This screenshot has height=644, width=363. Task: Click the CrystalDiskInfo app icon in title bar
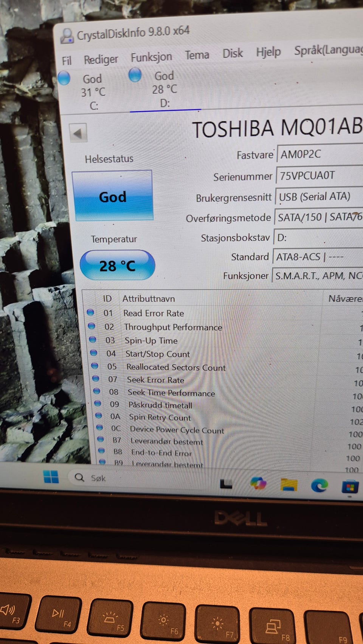(x=67, y=36)
